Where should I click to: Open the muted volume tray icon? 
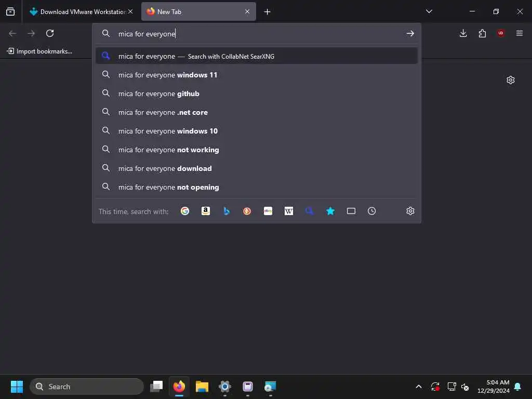[x=465, y=387]
